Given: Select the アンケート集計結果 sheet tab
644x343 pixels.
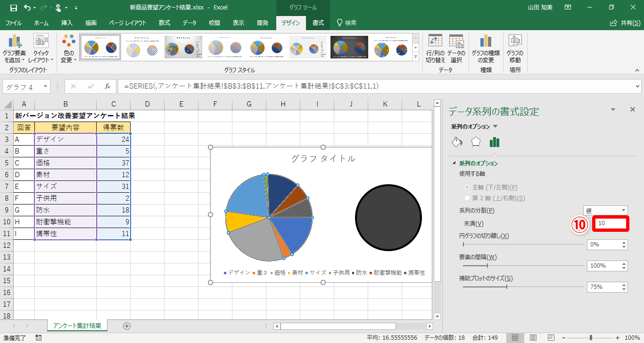Looking at the screenshot, I should [77, 326].
